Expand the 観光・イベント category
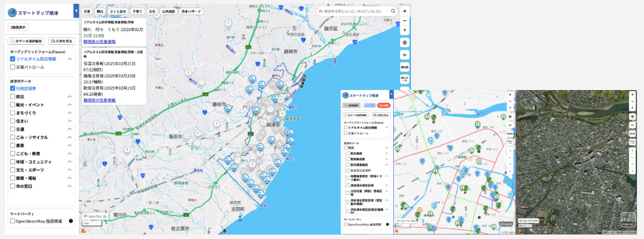This screenshot has height=239, width=644. pyautogui.click(x=70, y=105)
